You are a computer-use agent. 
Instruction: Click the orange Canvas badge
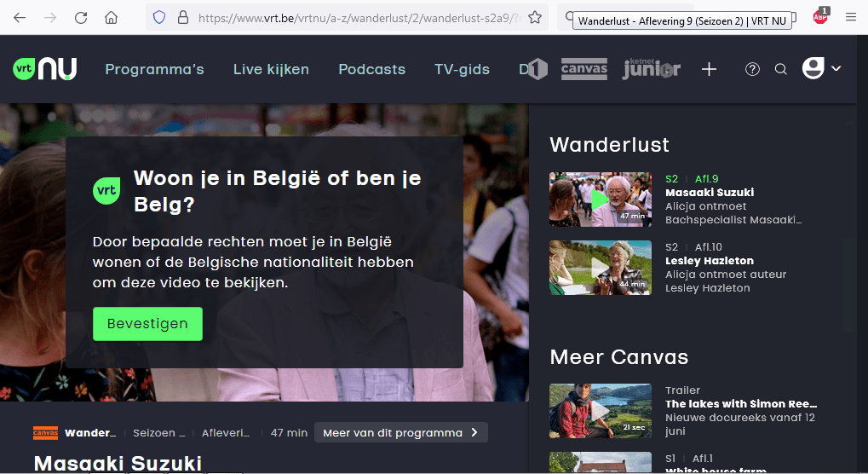[45, 433]
